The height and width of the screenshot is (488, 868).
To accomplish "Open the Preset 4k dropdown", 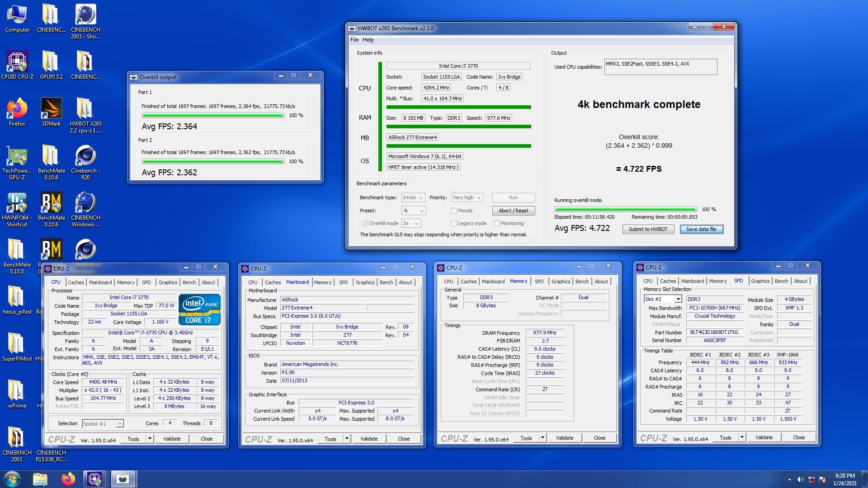I will pyautogui.click(x=413, y=211).
